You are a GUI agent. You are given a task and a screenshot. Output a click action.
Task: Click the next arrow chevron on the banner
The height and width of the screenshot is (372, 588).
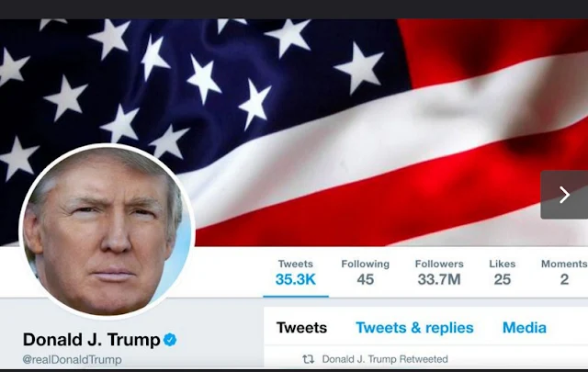click(x=564, y=195)
